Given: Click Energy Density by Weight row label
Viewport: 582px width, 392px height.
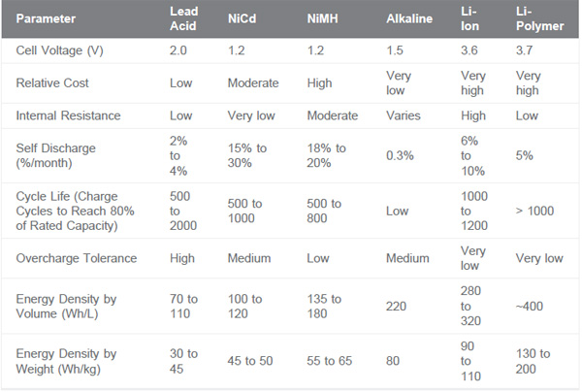Looking at the screenshot, I should click(67, 361).
